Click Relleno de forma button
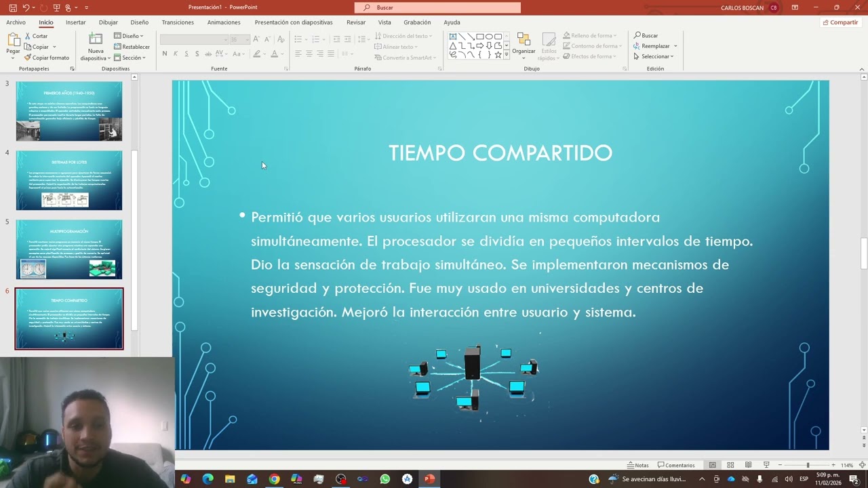This screenshot has height=488, width=868. coord(589,35)
